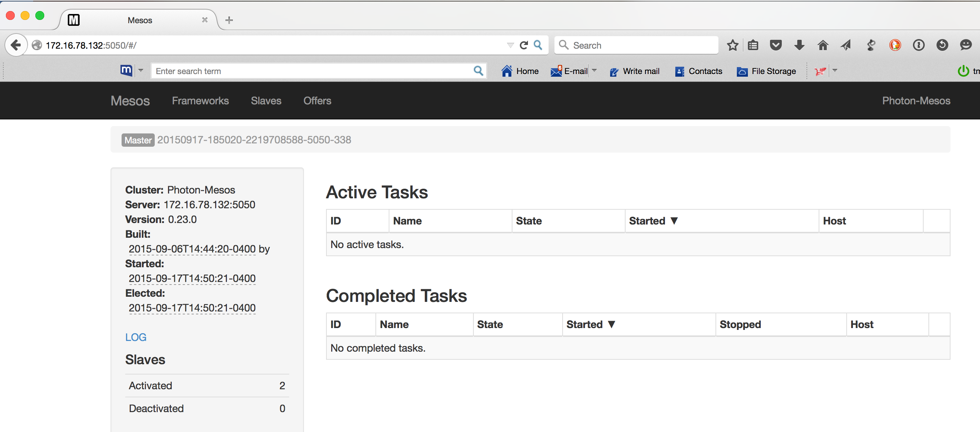Open the downloads arrow icon
This screenshot has width=980, height=432.
(799, 45)
